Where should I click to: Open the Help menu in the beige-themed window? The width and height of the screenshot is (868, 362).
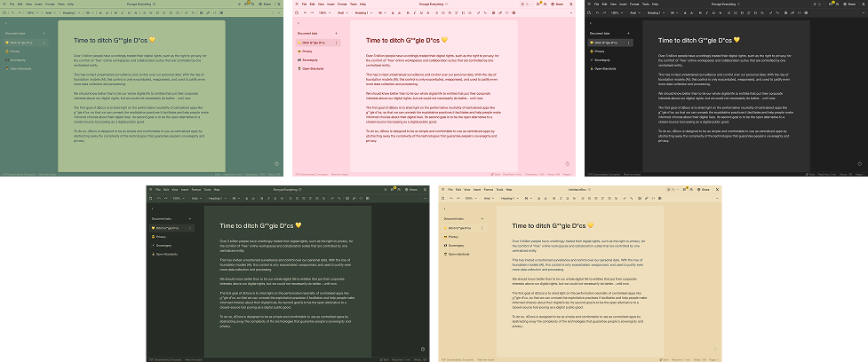coord(509,189)
